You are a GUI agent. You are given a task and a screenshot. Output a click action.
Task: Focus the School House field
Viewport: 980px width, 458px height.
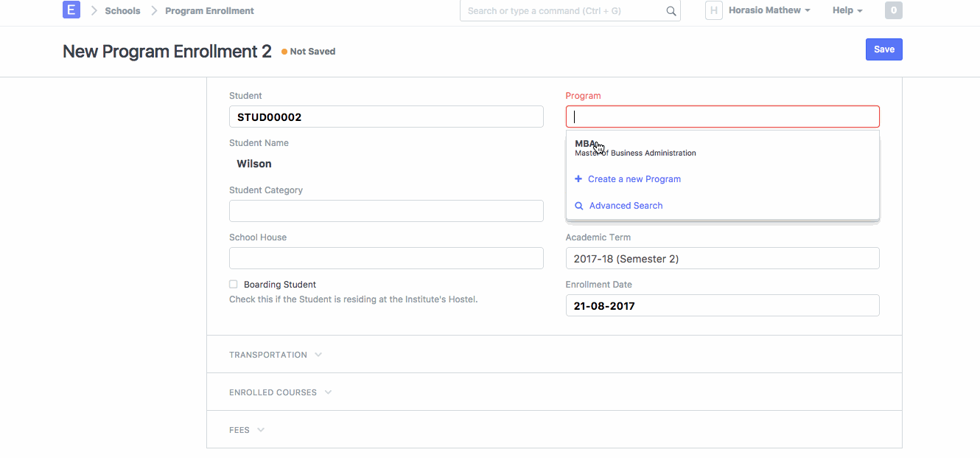coord(386,258)
